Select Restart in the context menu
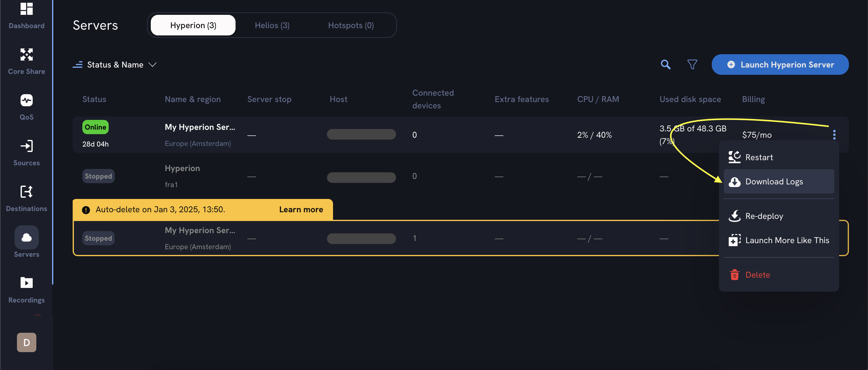 759,157
